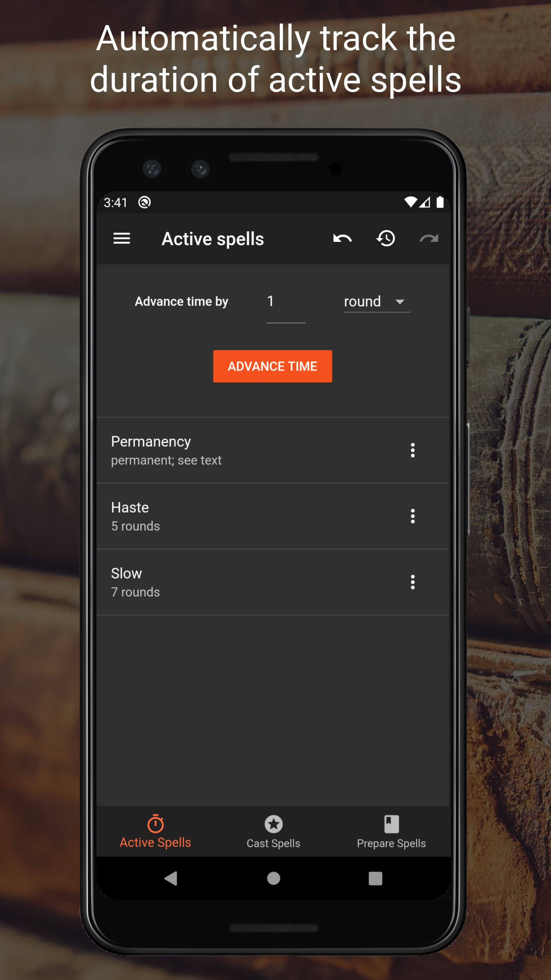Click the '5 rounds' duration text
Image resolution: width=551 pixels, height=980 pixels.
(136, 526)
